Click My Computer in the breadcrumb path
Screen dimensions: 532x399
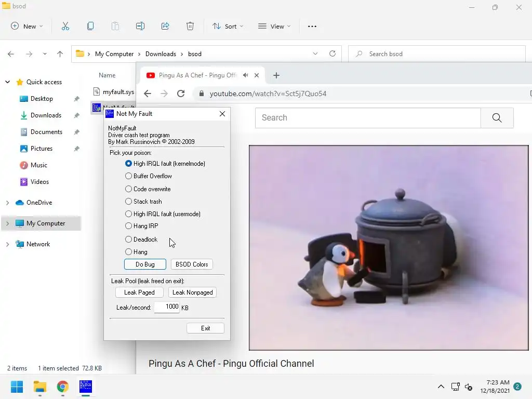pyautogui.click(x=114, y=54)
